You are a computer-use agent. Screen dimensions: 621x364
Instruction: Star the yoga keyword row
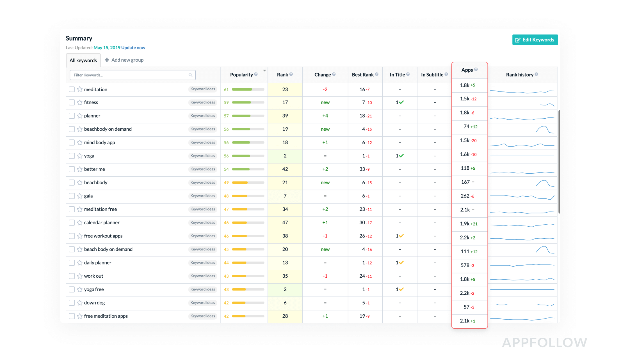tap(80, 156)
